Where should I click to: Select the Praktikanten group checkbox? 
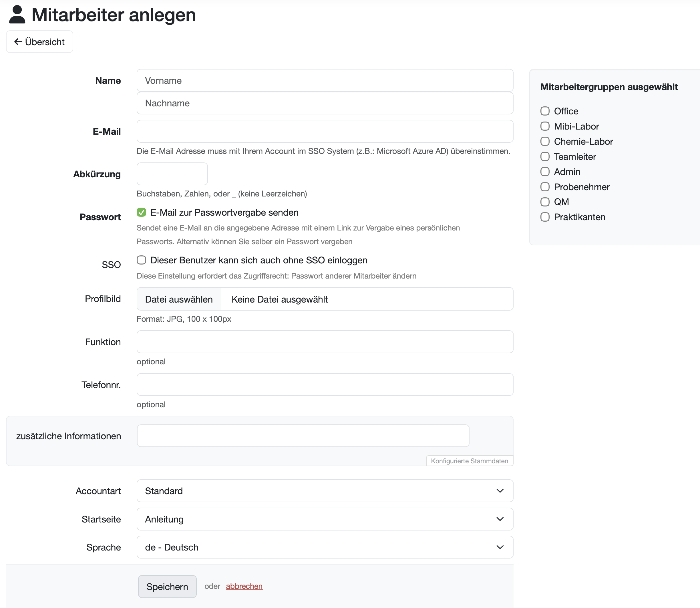click(545, 217)
